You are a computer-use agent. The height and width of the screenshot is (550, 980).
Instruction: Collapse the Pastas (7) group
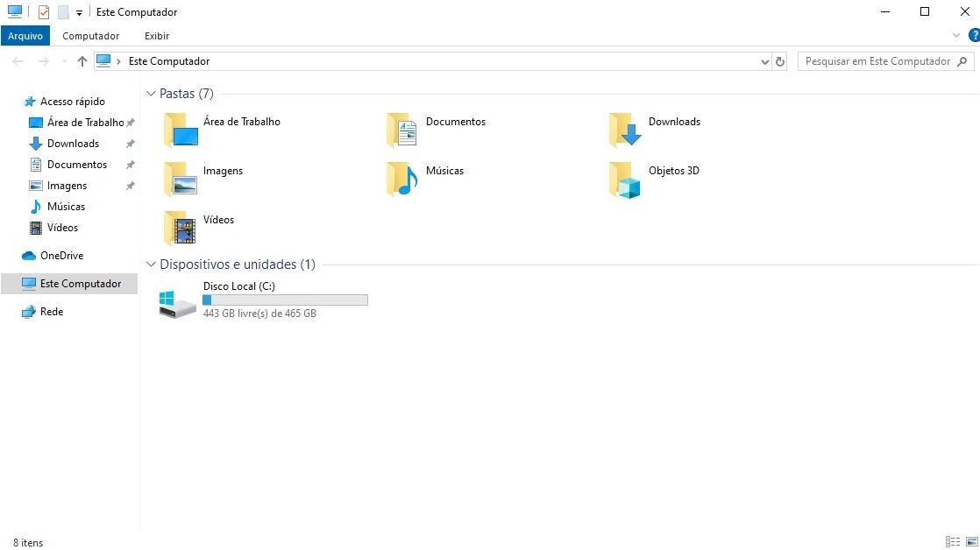[x=151, y=94]
